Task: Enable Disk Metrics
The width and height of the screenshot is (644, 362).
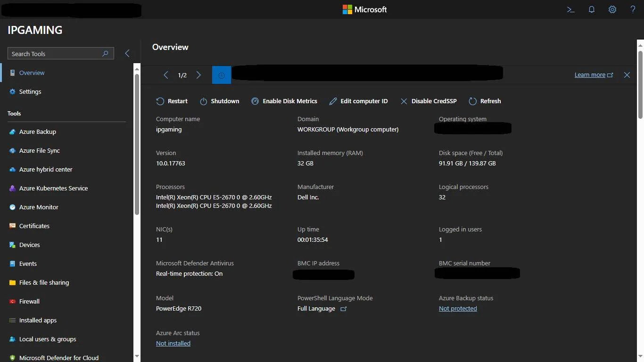Action: tap(284, 101)
